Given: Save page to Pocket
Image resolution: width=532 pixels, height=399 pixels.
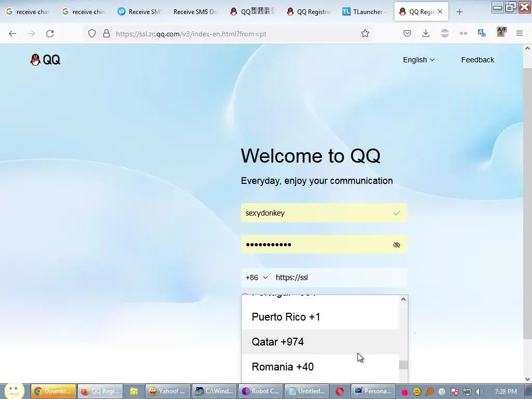Looking at the screenshot, I should [x=407, y=34].
